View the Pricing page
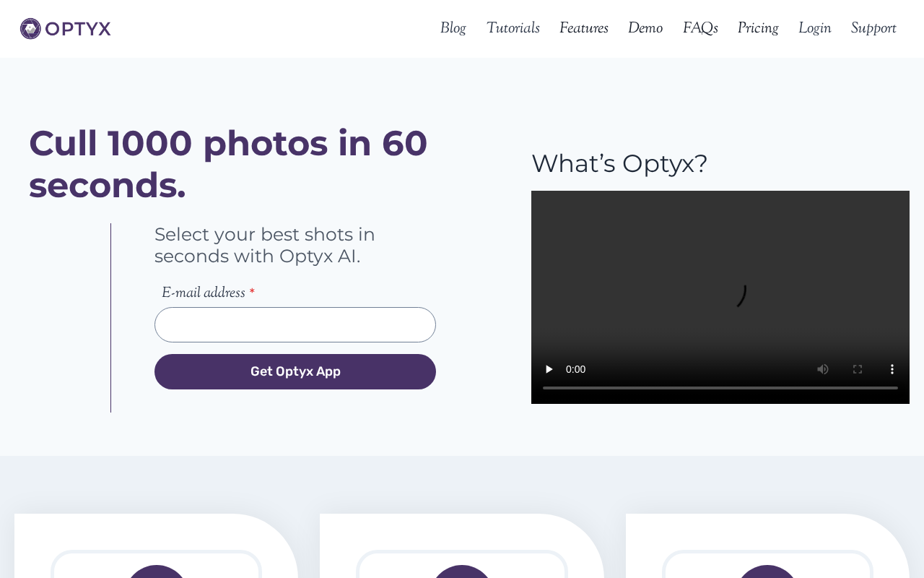The image size is (924, 578). pos(757,28)
